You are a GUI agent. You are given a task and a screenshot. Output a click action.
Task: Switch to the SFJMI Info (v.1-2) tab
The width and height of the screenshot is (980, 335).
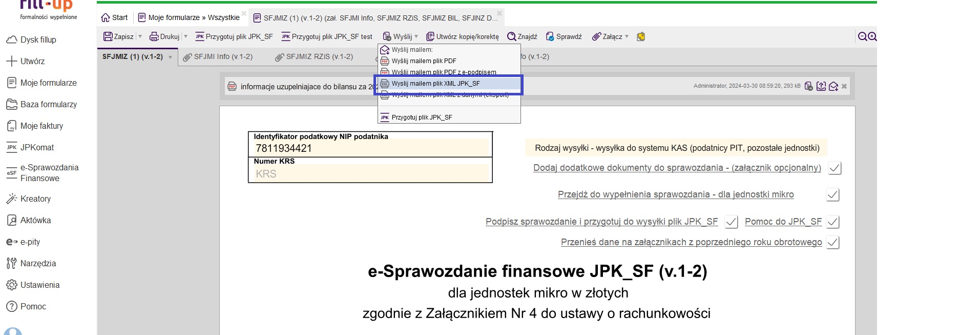pyautogui.click(x=218, y=57)
